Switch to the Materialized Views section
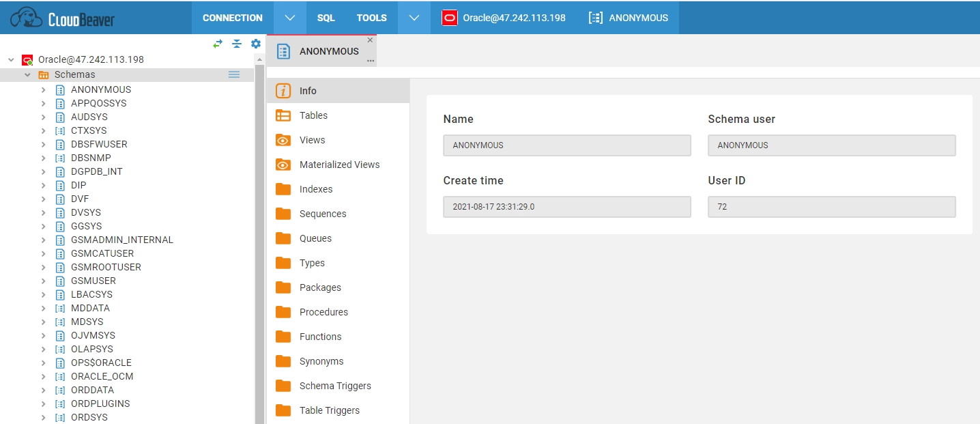Screen dimensions: 980x424 tap(339, 165)
